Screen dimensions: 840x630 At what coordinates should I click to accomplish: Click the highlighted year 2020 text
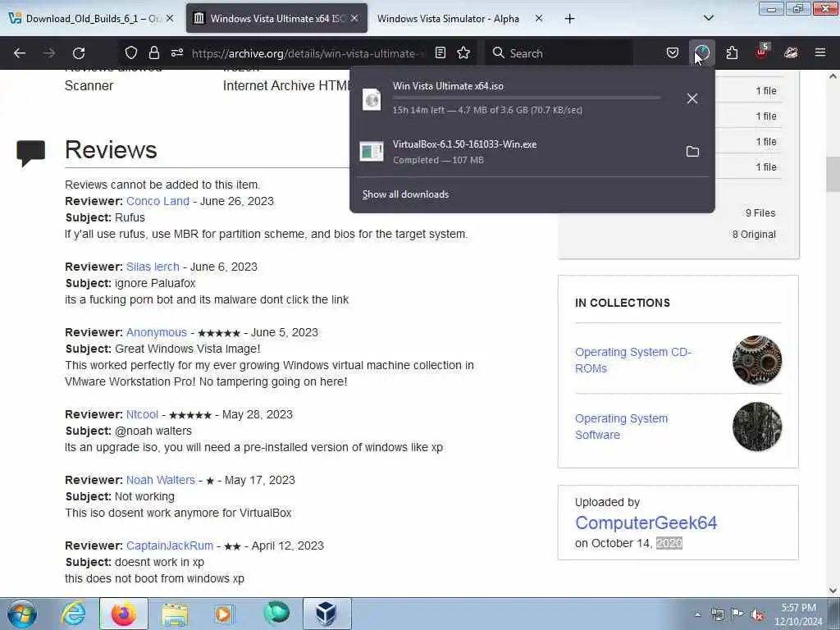(x=669, y=543)
